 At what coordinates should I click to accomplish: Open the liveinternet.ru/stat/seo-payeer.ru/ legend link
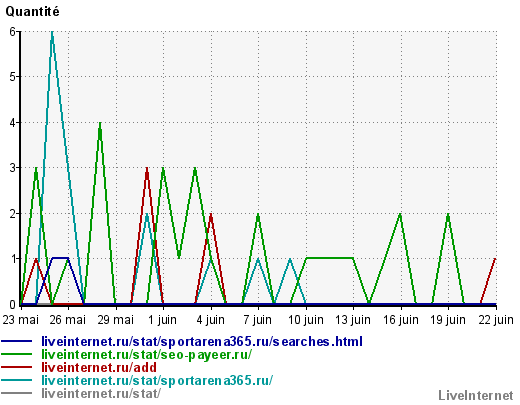147,355
